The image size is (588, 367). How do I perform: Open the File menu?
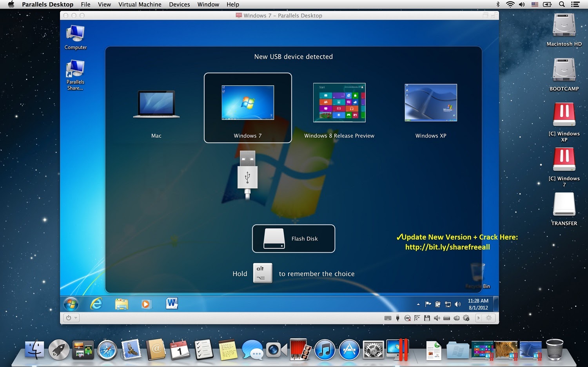click(85, 4)
